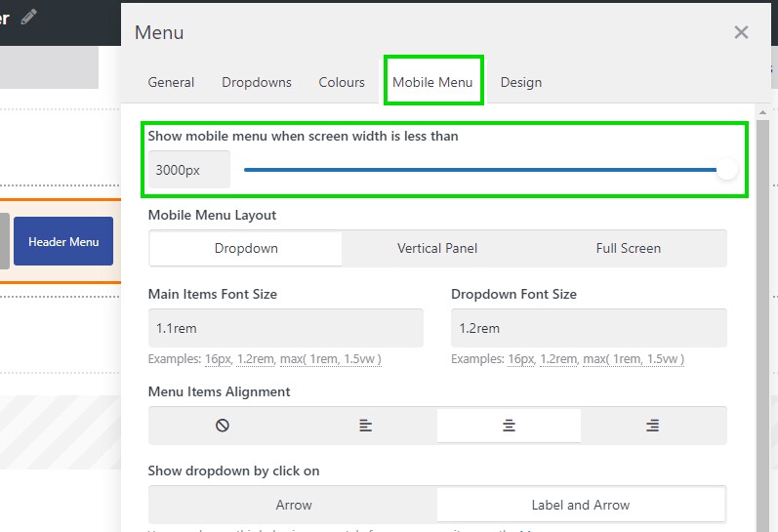Go to the Colours tab
The width and height of the screenshot is (778, 532).
click(x=342, y=82)
